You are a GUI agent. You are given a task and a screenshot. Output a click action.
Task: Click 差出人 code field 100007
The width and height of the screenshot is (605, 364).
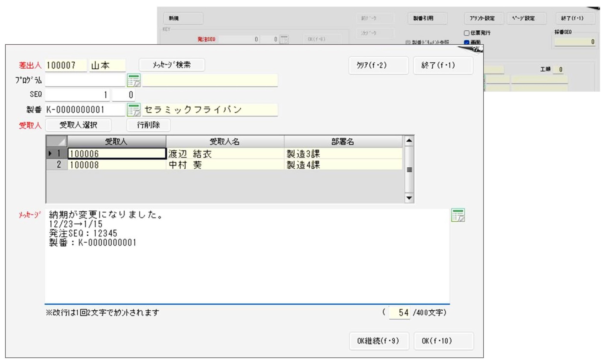66,65
